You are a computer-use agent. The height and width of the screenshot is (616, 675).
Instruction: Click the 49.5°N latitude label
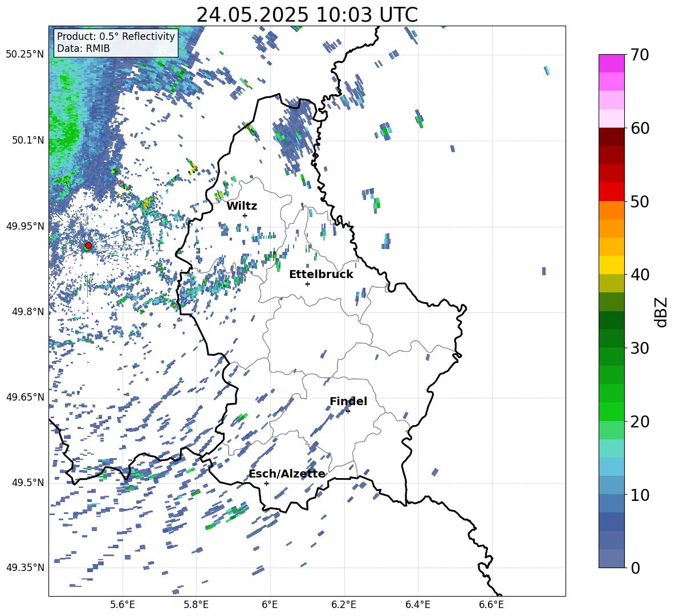coord(28,483)
